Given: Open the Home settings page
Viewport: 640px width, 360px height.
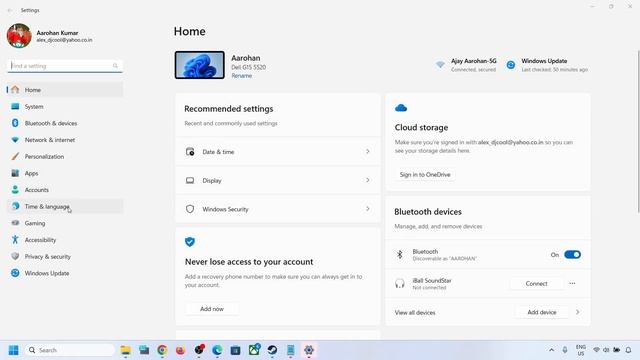Looking at the screenshot, I should click(65, 90).
